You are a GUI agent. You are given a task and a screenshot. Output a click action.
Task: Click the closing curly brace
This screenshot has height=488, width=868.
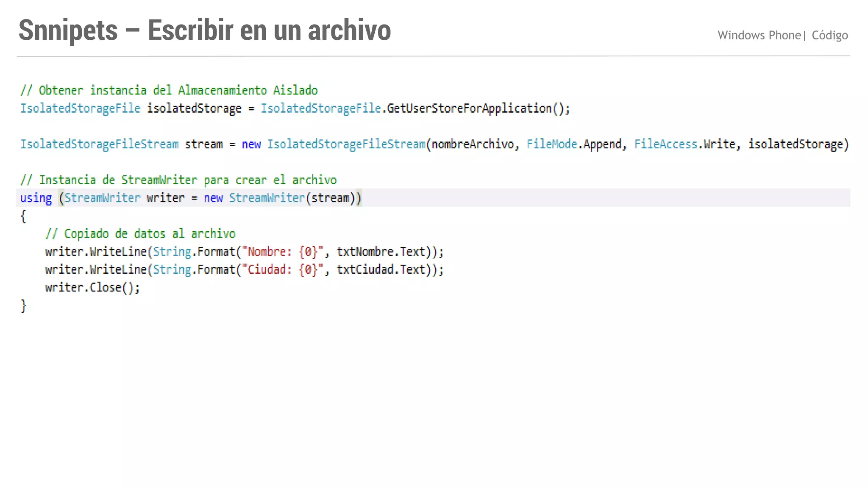click(23, 306)
